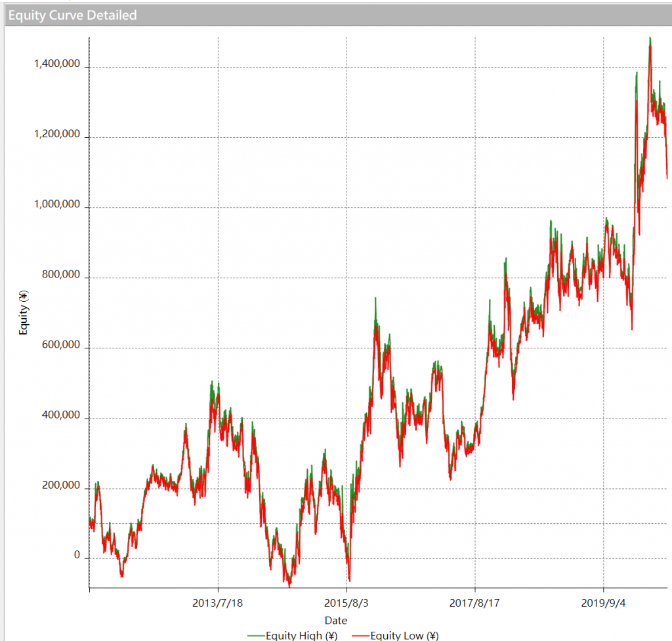Click the 0 value on y-axis
This screenshot has height=641, width=672.
click(x=77, y=556)
